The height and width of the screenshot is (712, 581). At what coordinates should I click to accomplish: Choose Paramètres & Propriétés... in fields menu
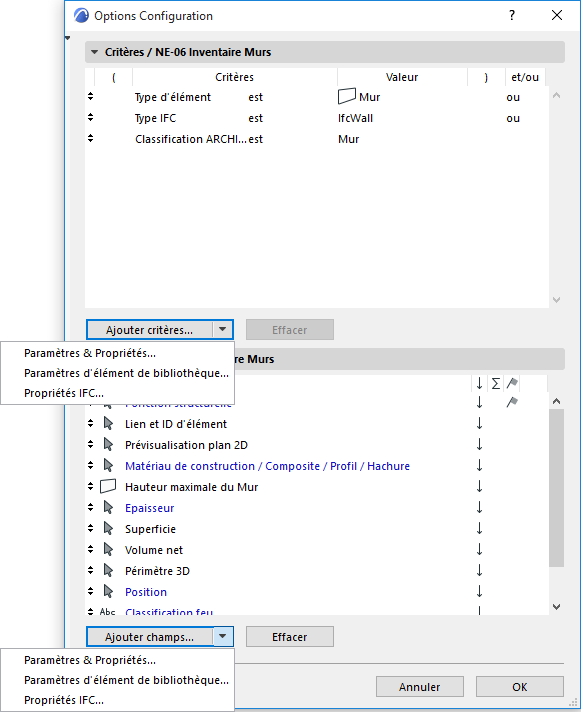pyautogui.click(x=90, y=660)
